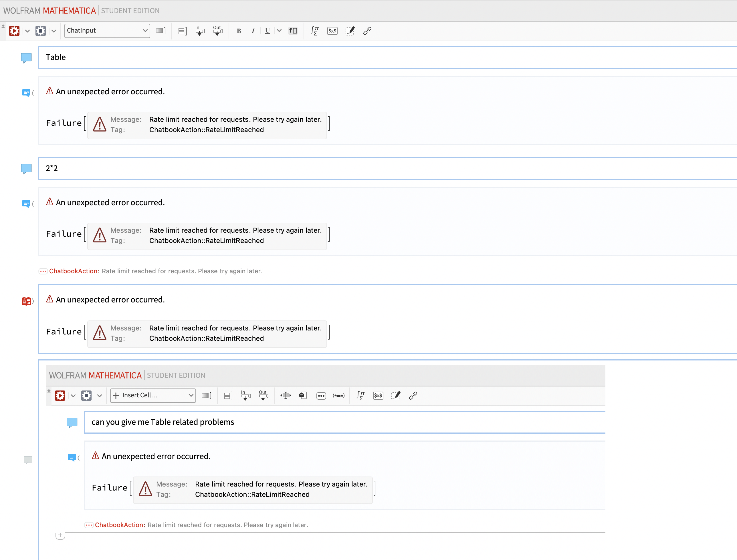The width and height of the screenshot is (737, 560).
Task: Click the chat icon beside 'can you give me Table'
Action: 72,423
